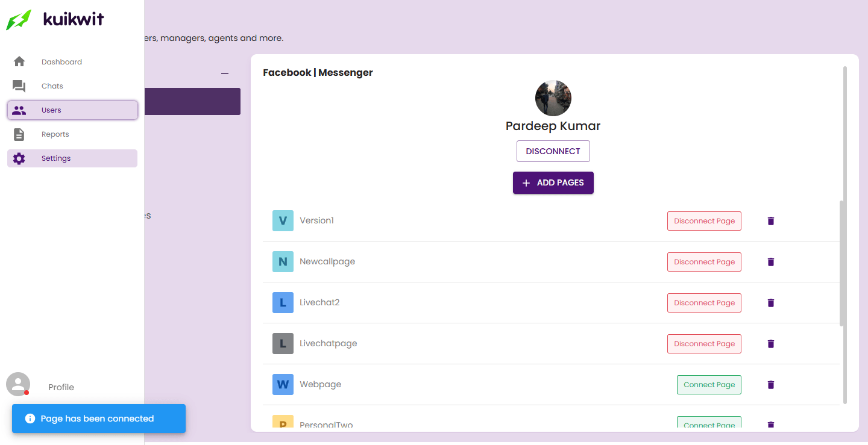Click the Pardeep Kumar name text
This screenshot has width=868, height=445.
point(553,126)
